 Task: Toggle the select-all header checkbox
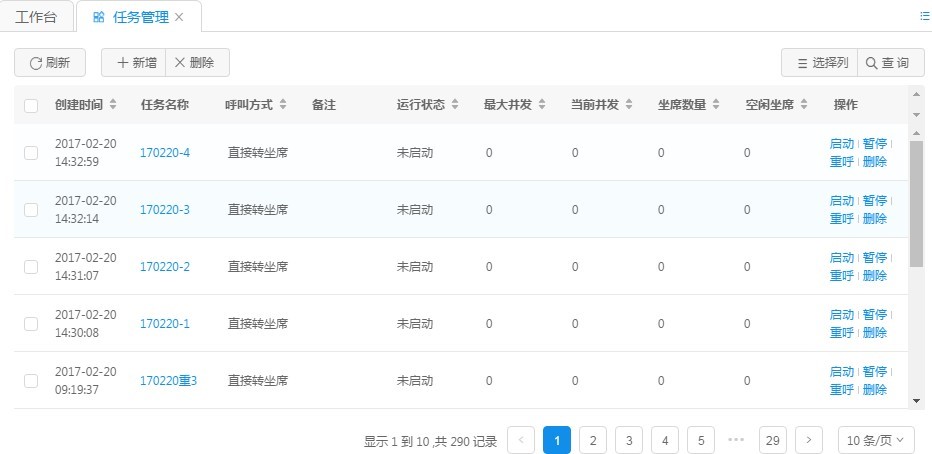[x=31, y=106]
